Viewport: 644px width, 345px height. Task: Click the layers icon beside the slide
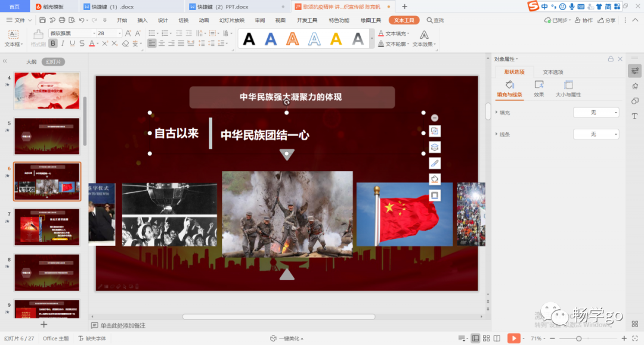click(x=435, y=147)
